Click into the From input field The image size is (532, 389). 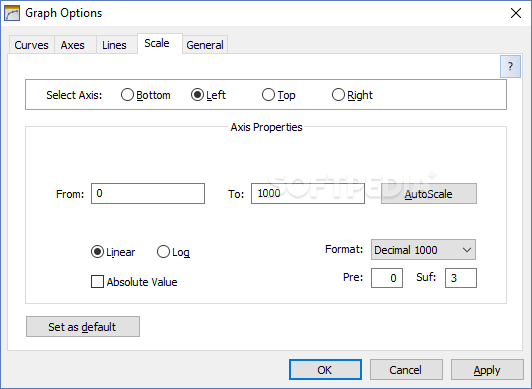click(148, 194)
